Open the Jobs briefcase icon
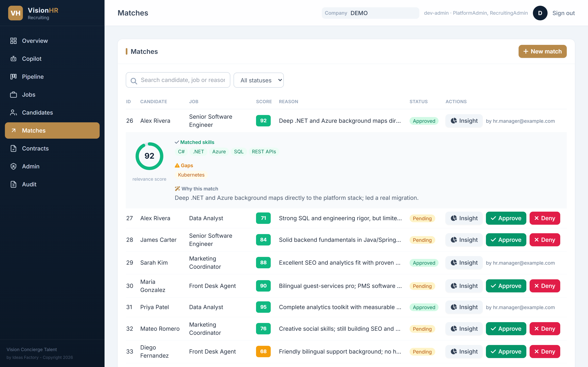Image resolution: width=588 pixels, height=367 pixels. [x=13, y=95]
